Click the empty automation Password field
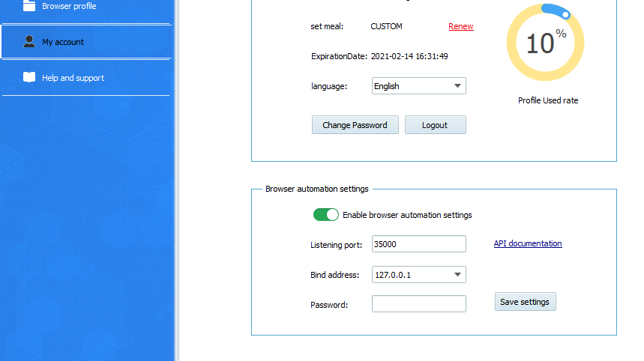The height and width of the screenshot is (361, 644). pos(418,304)
